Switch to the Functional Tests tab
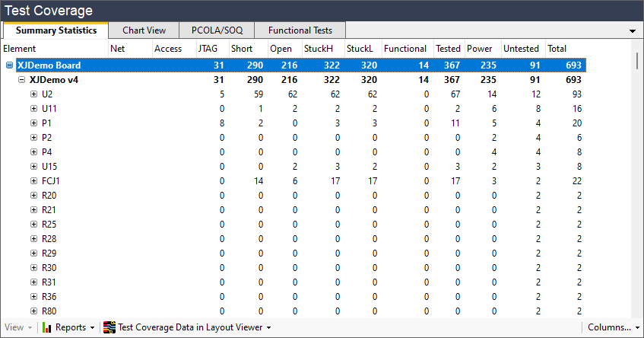The width and height of the screenshot is (644, 338). click(x=300, y=30)
